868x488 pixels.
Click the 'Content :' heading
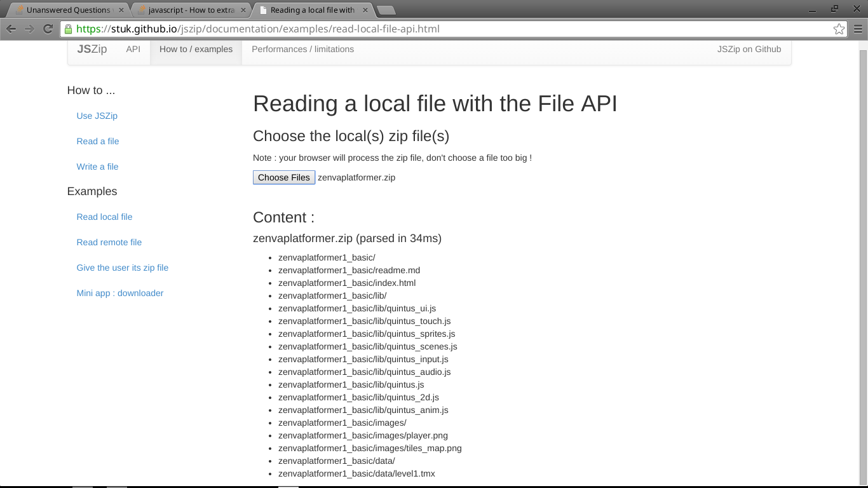[x=283, y=217]
